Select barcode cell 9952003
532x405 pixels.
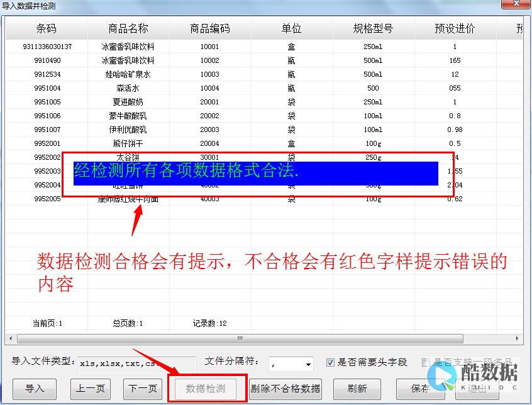tap(47, 171)
